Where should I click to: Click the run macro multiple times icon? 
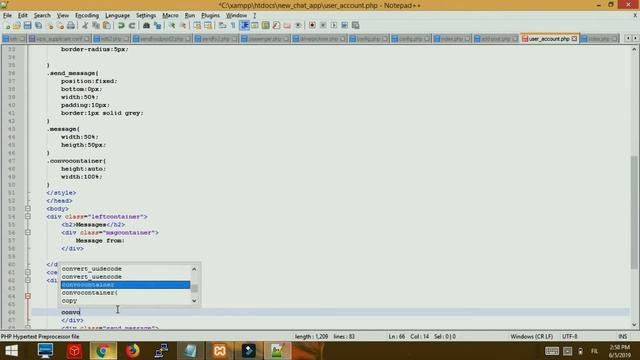[344, 26]
